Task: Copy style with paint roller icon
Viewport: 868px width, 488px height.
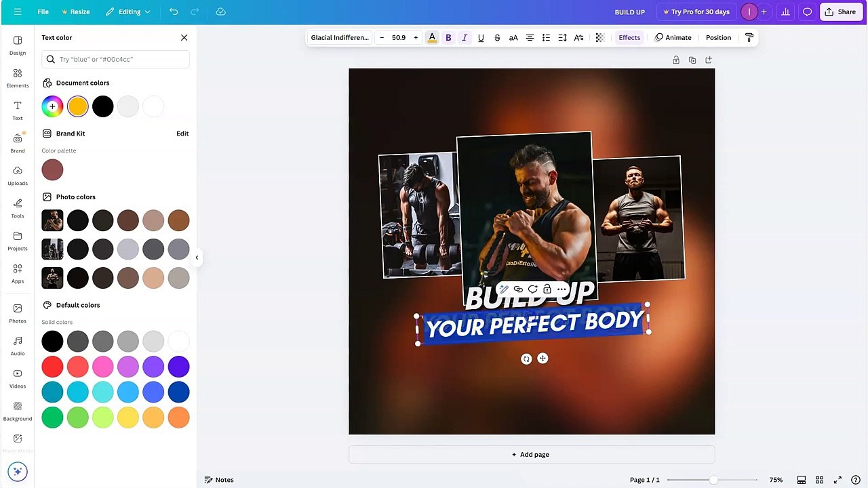Action: (x=749, y=37)
